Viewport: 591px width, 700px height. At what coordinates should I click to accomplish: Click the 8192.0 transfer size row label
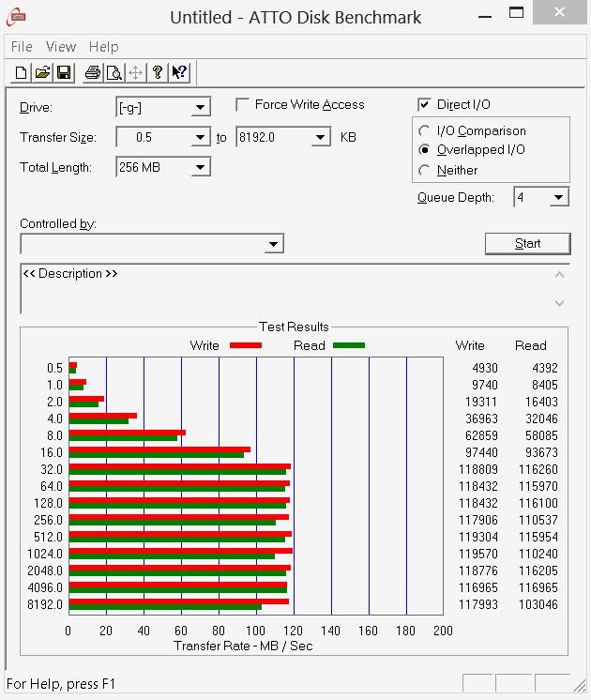(x=45, y=604)
